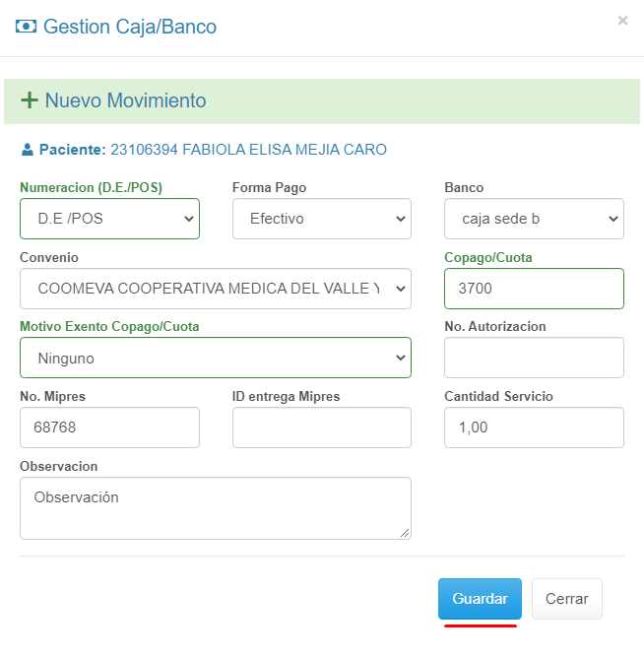
Task: Focus the Observacion text area
Action: pyautogui.click(x=215, y=508)
